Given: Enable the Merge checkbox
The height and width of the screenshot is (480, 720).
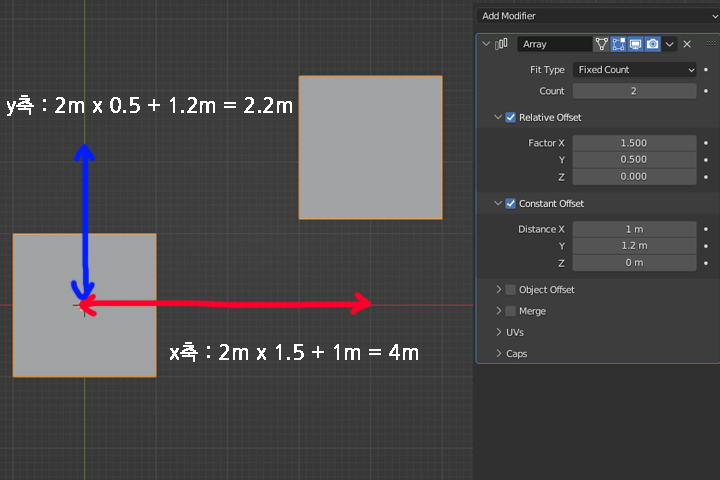Looking at the screenshot, I should point(511,311).
